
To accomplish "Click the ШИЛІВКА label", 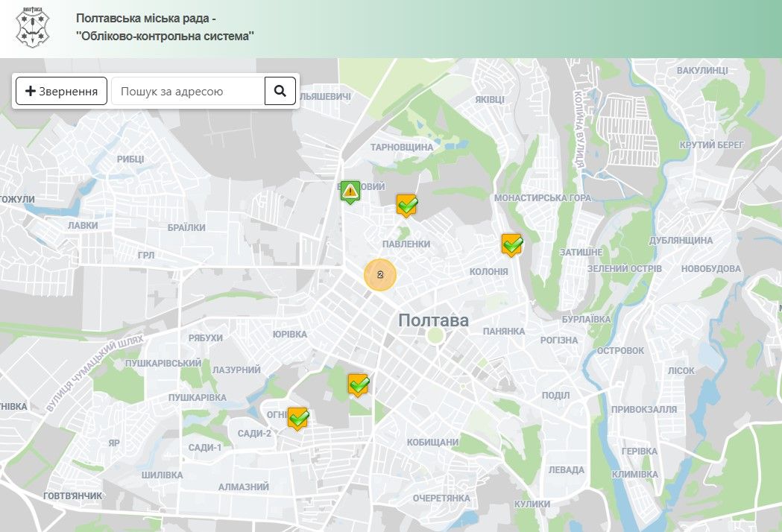I will [x=162, y=475].
